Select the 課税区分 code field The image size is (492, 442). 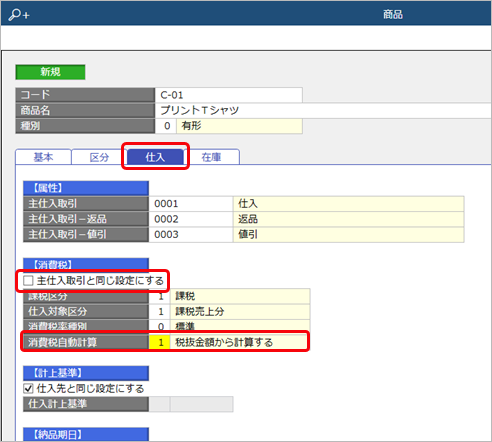[160, 296]
